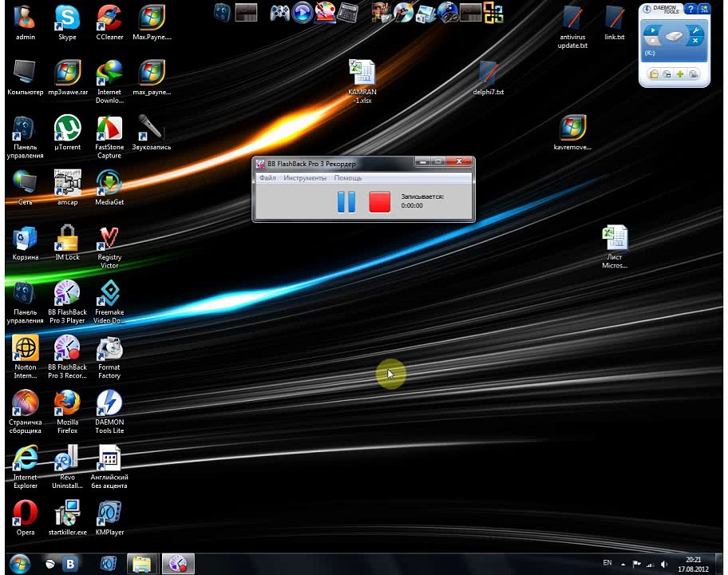The image size is (728, 575).
Task: Open the Помощь menu
Action: [348, 178]
